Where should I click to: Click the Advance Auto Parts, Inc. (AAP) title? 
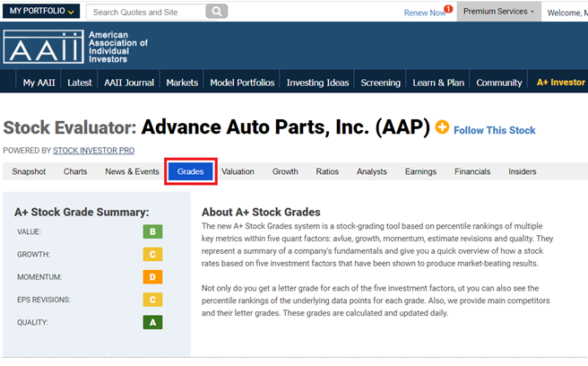285,126
